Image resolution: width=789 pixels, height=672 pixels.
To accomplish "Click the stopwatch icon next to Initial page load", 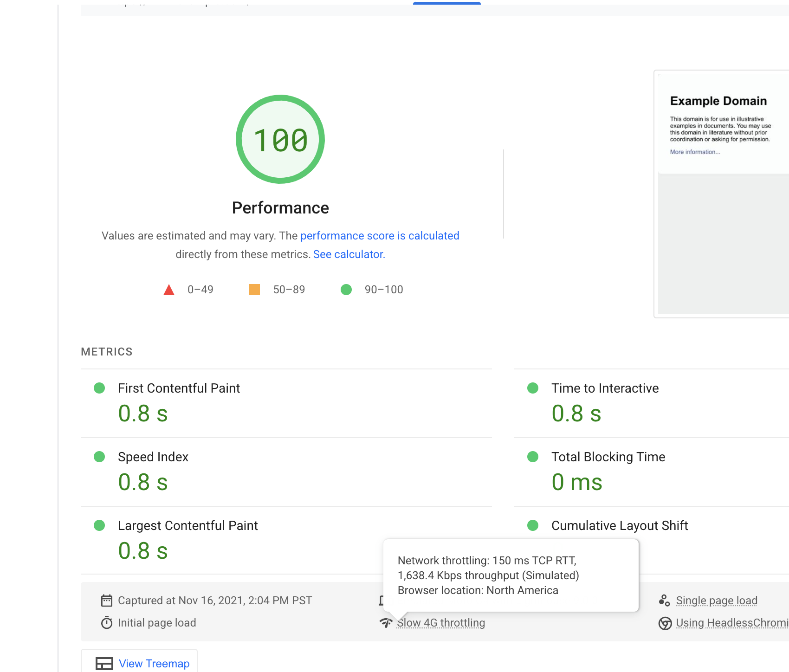I will point(106,622).
